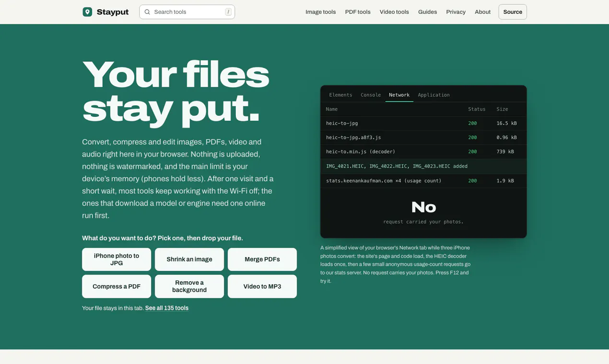This screenshot has width=609, height=364.
Task: Open the See all 135 tools link
Action: tap(167, 308)
